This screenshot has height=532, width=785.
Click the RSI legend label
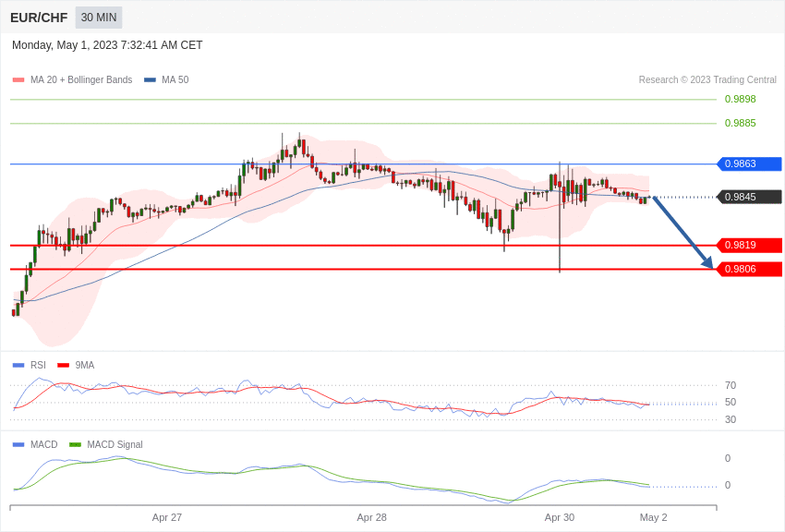pos(38,366)
